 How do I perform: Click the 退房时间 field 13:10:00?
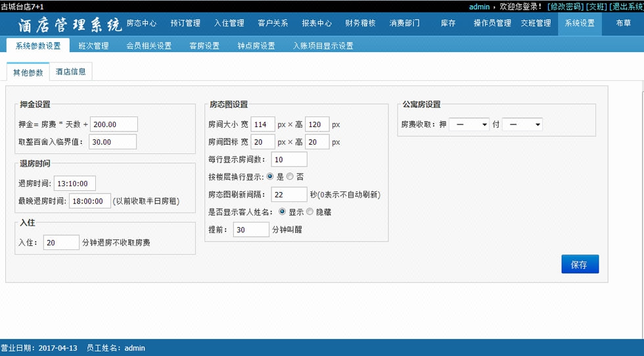click(75, 184)
